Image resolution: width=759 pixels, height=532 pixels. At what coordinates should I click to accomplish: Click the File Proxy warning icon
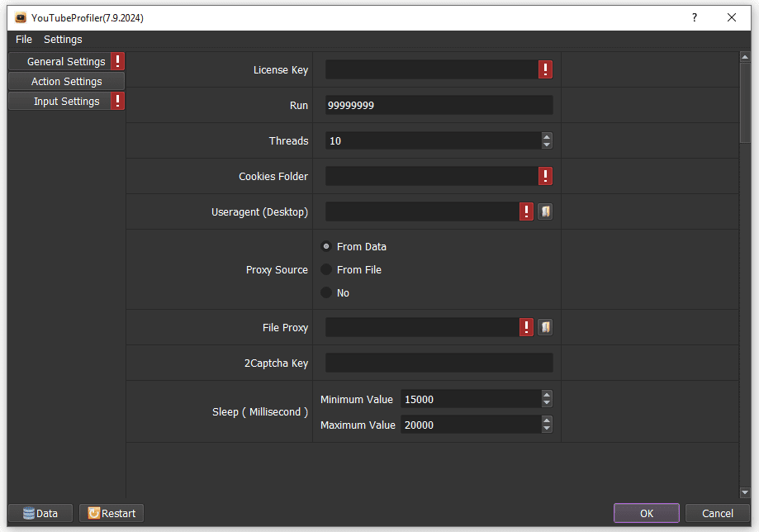click(526, 327)
